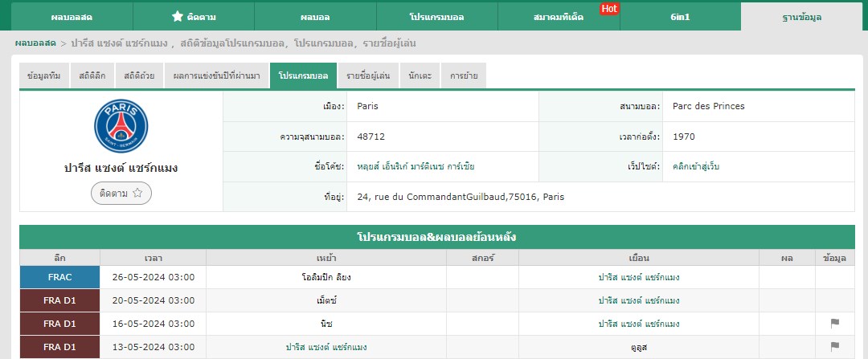This screenshot has width=868, height=359.
Task: Click the flag icon in ตูลูส row
Action: (x=835, y=347)
